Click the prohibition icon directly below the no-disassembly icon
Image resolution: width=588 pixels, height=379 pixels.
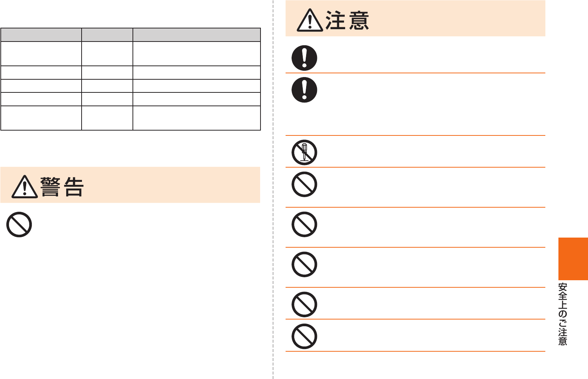click(x=304, y=184)
